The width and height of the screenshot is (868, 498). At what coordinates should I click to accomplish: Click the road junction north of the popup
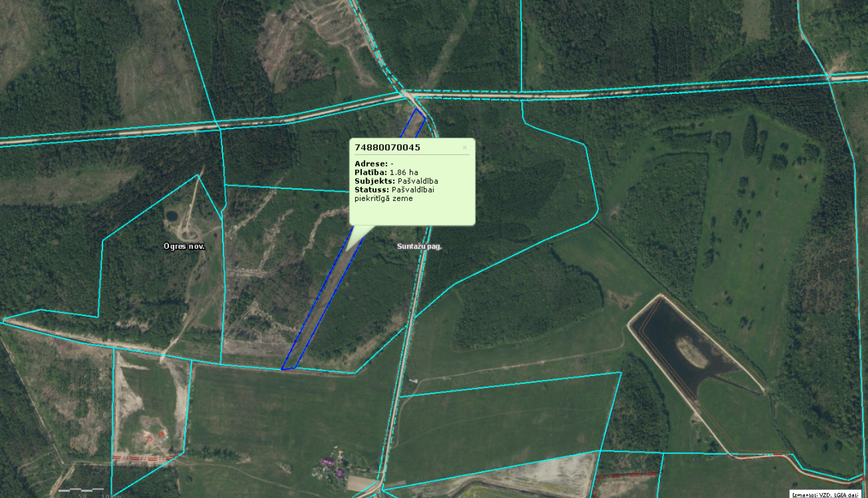pyautogui.click(x=407, y=94)
